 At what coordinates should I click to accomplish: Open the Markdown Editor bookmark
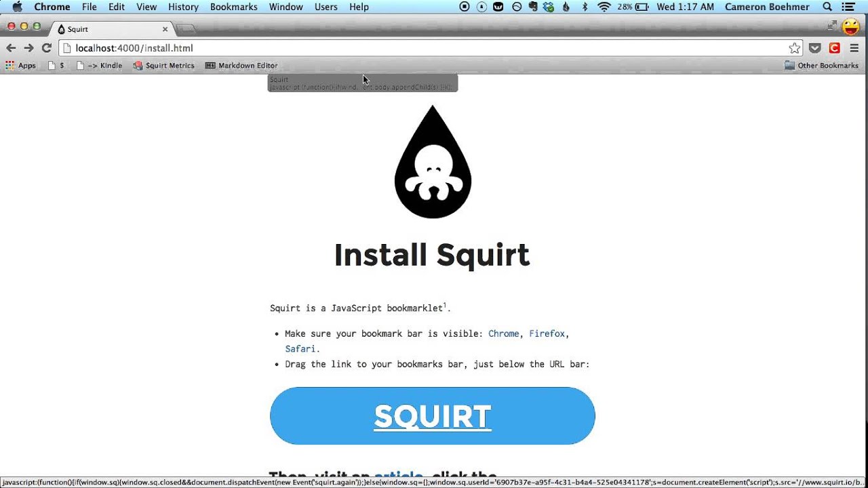click(x=241, y=66)
